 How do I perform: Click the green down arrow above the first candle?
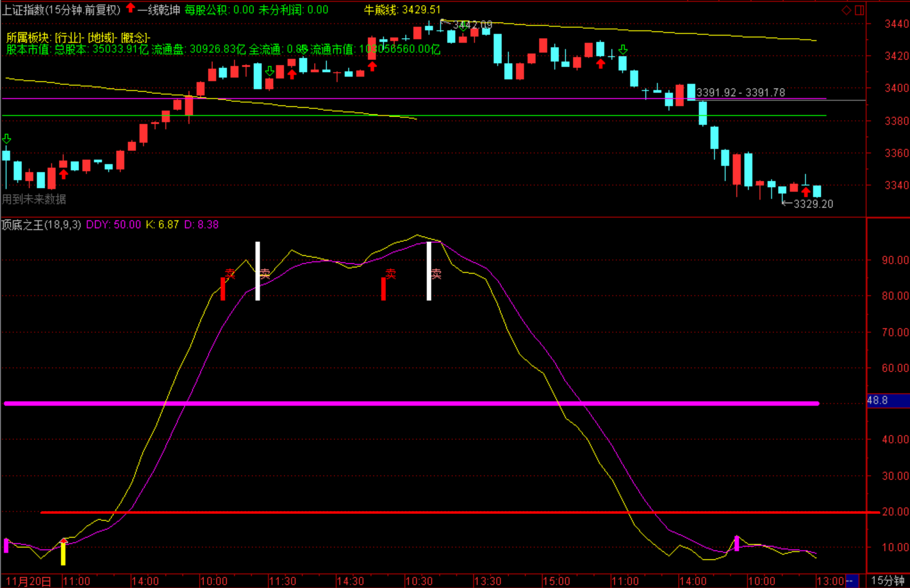(7, 139)
